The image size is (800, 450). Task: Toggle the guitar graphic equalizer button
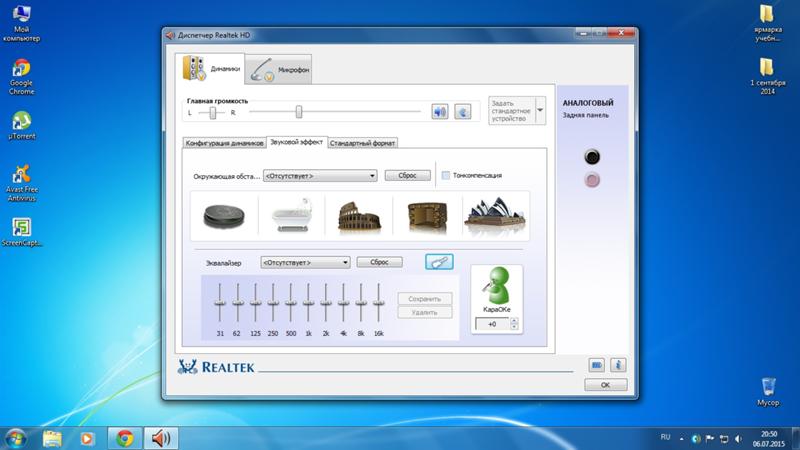point(439,262)
